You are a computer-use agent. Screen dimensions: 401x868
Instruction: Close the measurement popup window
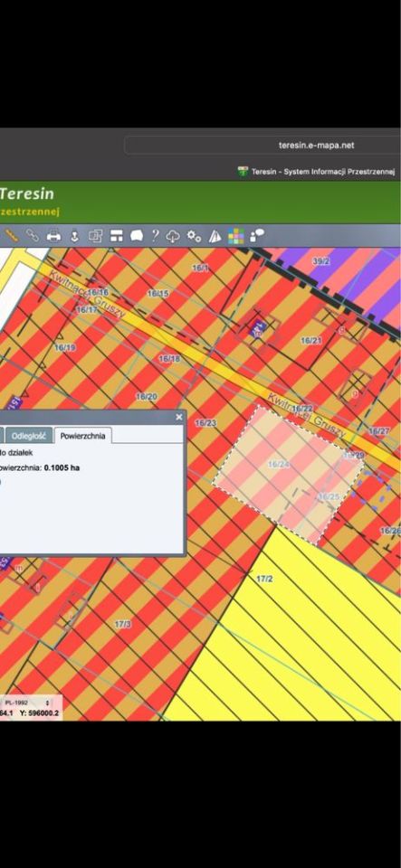(179, 417)
